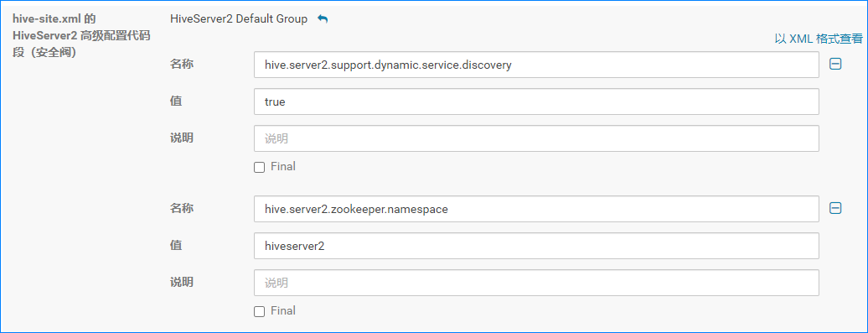The image size is (868, 333).
Task: Tick the Final checkbox under the hiveserver2 value
Action: pyautogui.click(x=259, y=311)
